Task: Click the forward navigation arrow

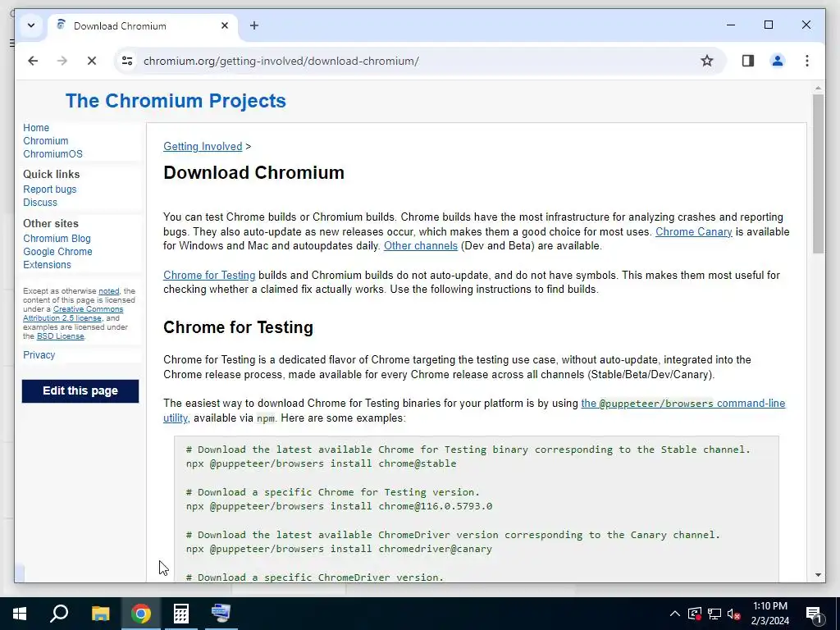Action: [x=62, y=61]
